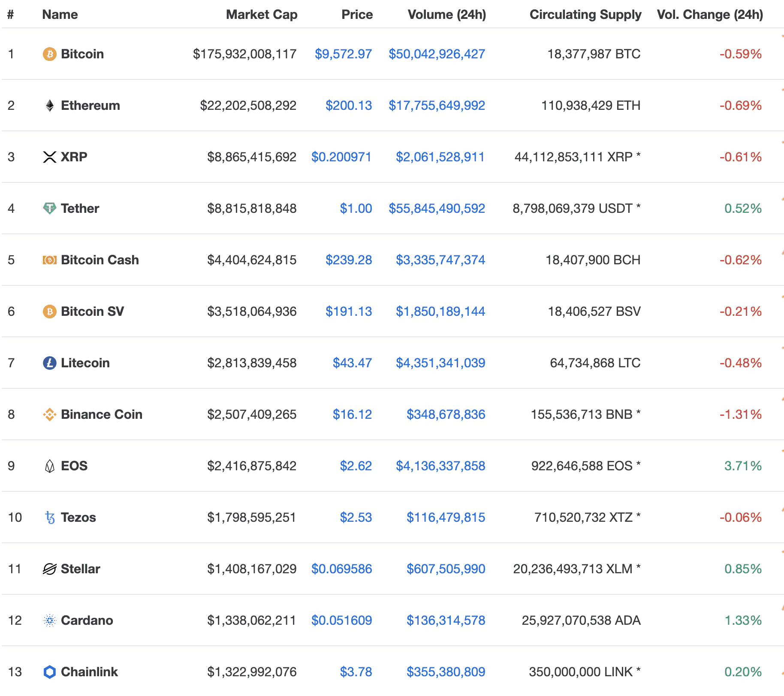Click Chainlink price $3.78

pos(356,672)
